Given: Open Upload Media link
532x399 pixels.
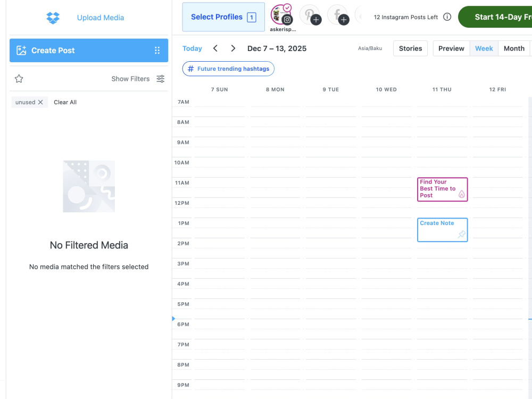Looking at the screenshot, I should 101,18.
